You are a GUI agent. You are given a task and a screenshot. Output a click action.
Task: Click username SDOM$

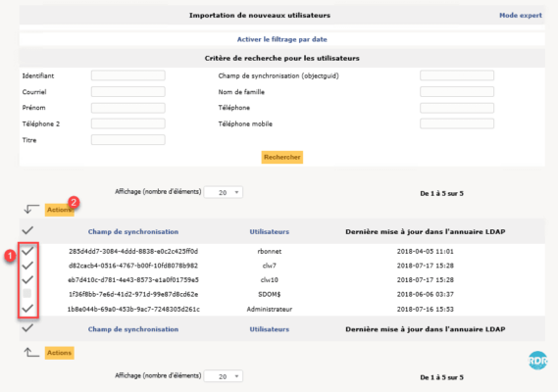point(270,295)
